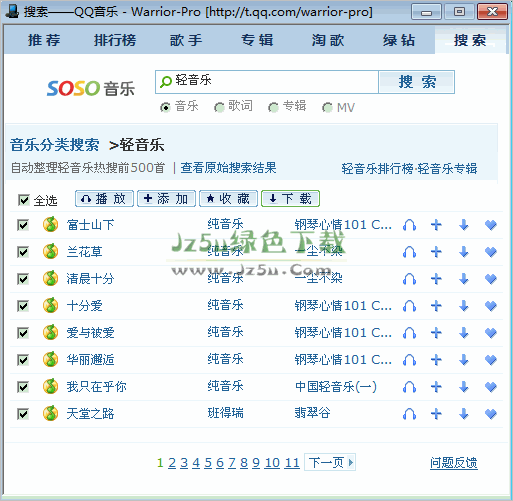Screen dimensions: 513x501
Task: Open album 翡翠谷
Action: 312,413
